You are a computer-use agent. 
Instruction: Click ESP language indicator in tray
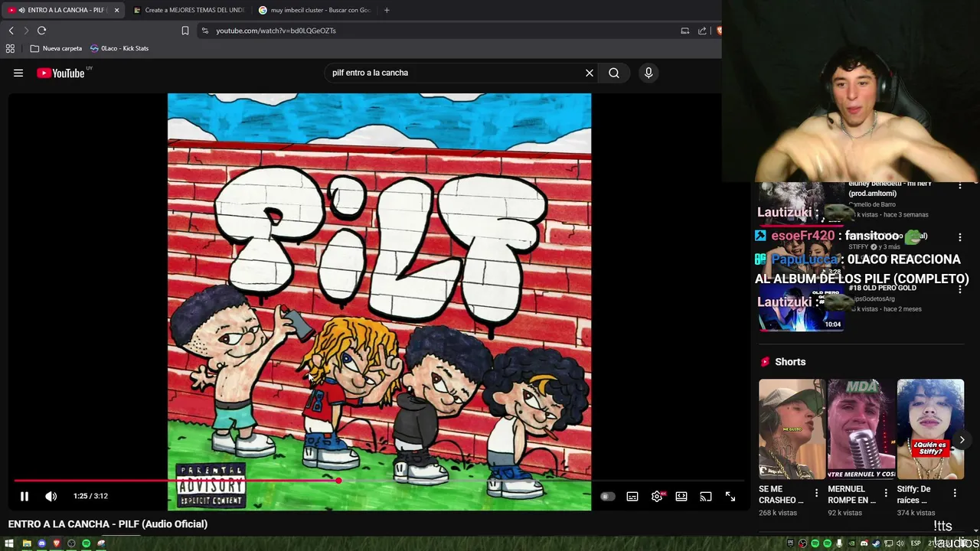tap(916, 543)
